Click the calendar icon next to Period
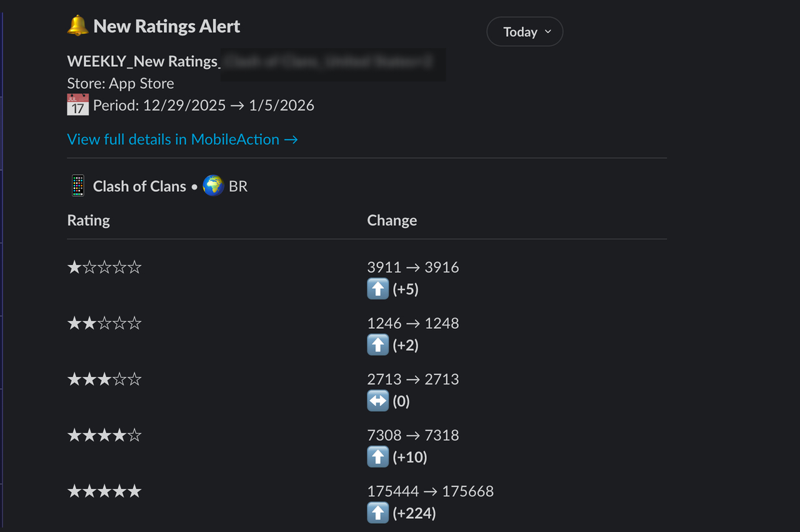 coord(77,105)
